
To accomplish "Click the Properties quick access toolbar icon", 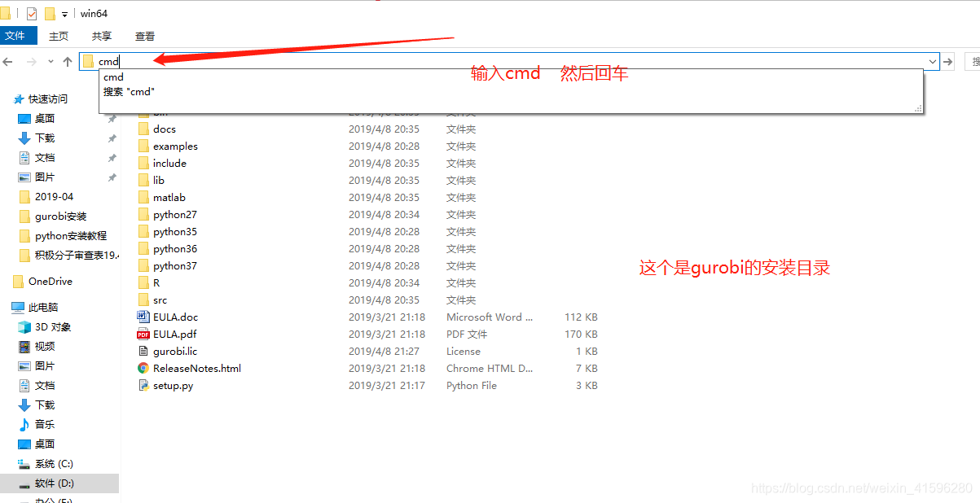I will 32,14.
